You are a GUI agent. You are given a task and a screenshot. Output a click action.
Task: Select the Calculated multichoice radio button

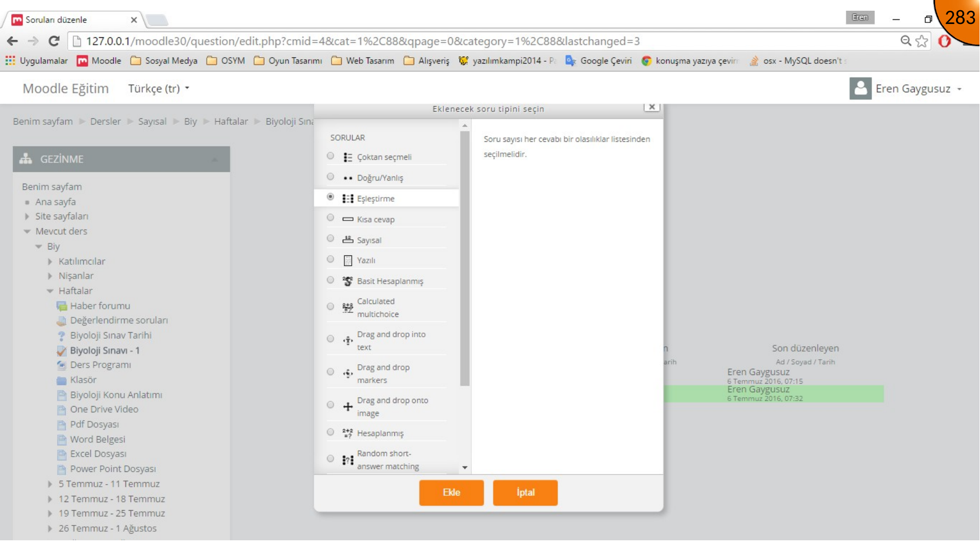pos(331,307)
